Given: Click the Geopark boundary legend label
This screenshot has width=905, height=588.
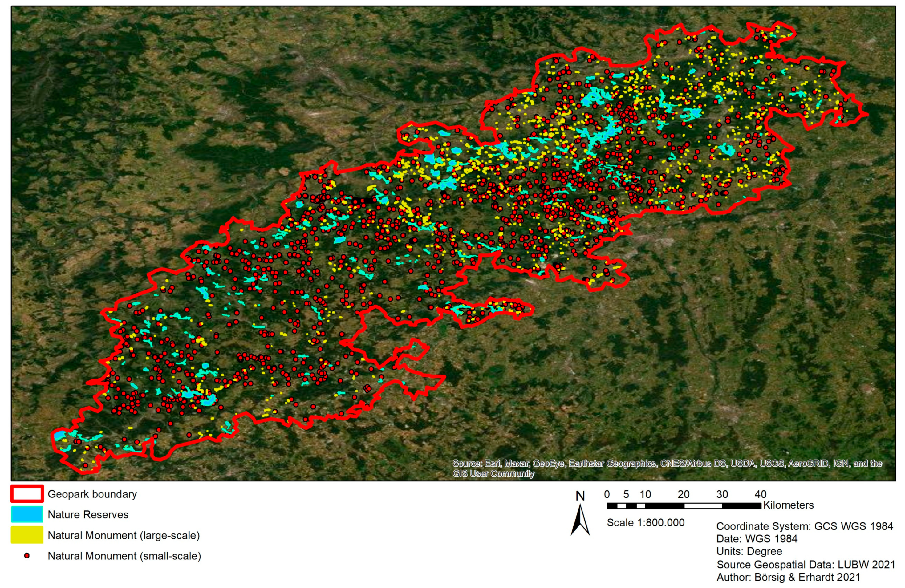Looking at the screenshot, I should coord(92,494).
